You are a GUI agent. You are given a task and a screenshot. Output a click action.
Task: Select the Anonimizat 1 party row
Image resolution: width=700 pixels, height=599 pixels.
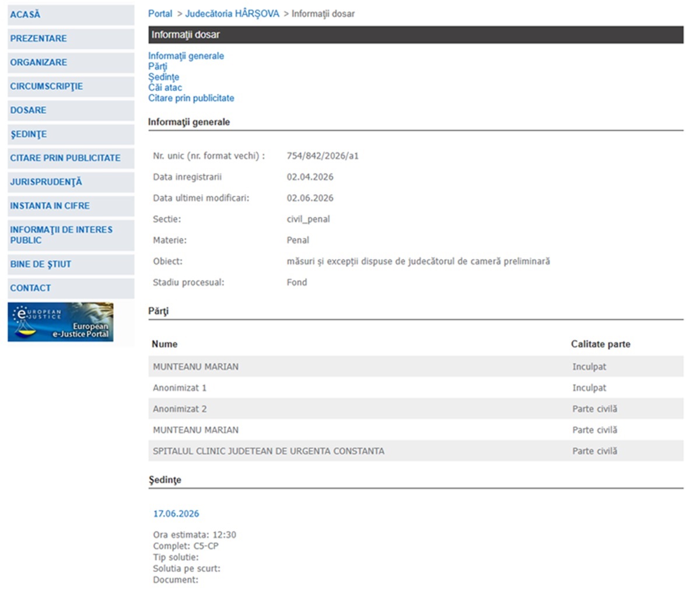[416, 388]
